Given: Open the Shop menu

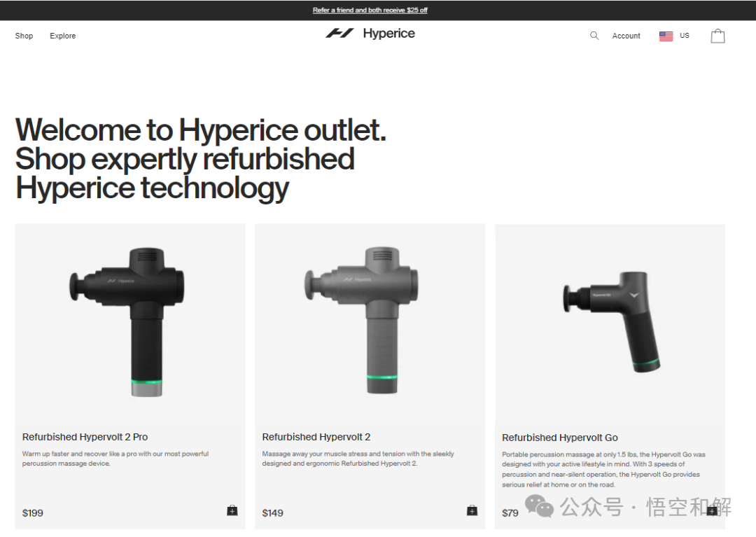Looking at the screenshot, I should (24, 36).
